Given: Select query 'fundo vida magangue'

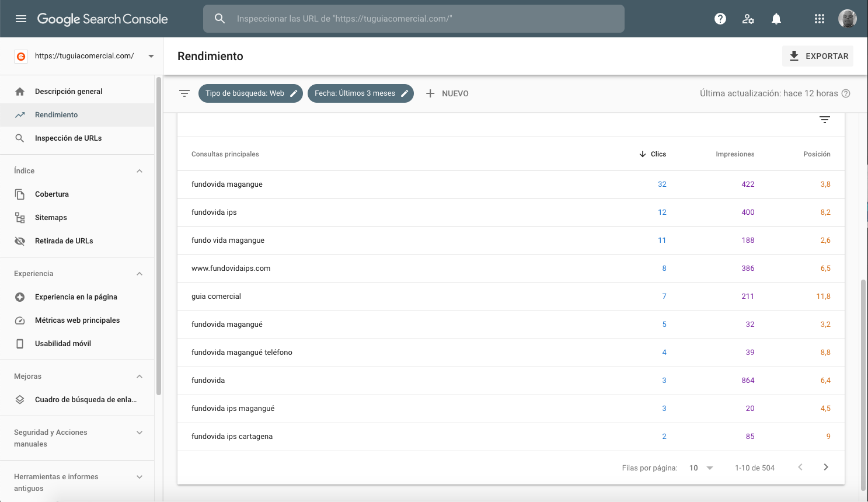Looking at the screenshot, I should [511, 240].
